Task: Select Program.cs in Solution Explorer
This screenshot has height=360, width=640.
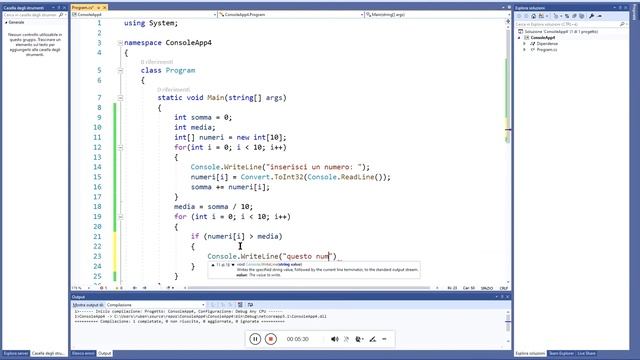Action: tap(547, 49)
